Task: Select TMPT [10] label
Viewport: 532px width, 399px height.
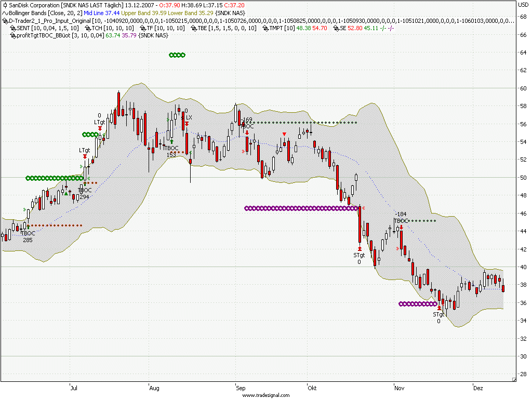Action: 282,28
